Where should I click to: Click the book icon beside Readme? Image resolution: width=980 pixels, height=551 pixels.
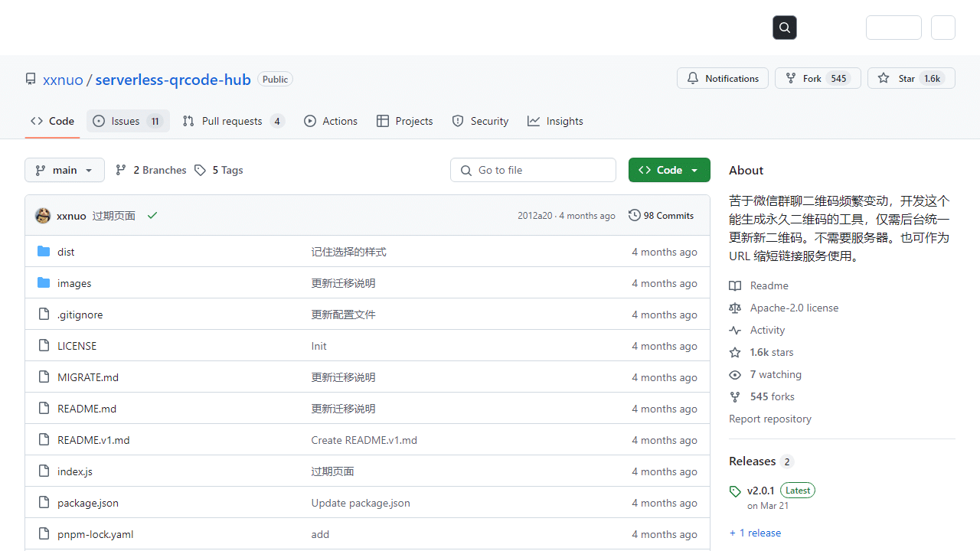[735, 285]
